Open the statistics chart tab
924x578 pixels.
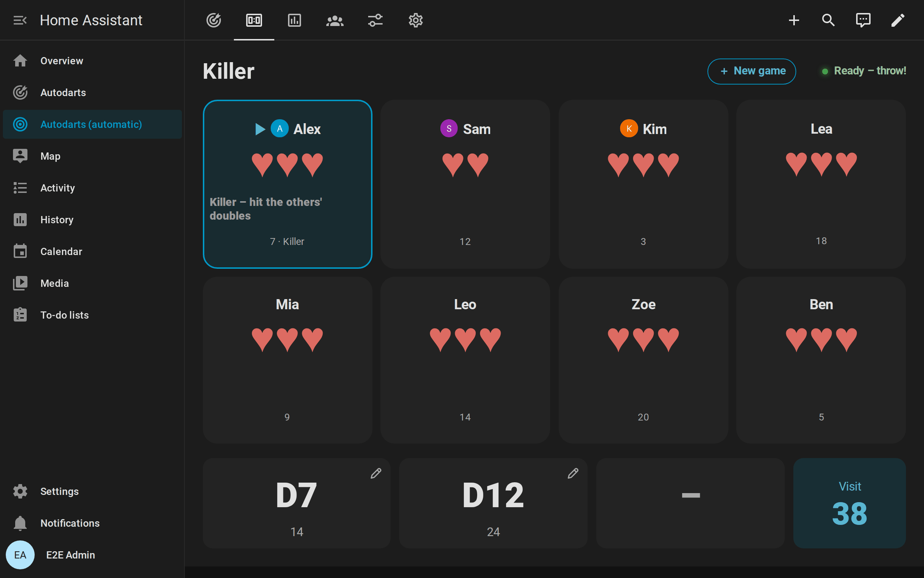(x=295, y=20)
